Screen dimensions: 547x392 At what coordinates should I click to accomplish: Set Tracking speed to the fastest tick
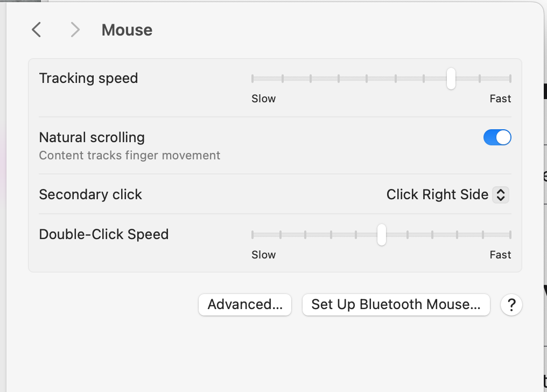pyautogui.click(x=510, y=79)
